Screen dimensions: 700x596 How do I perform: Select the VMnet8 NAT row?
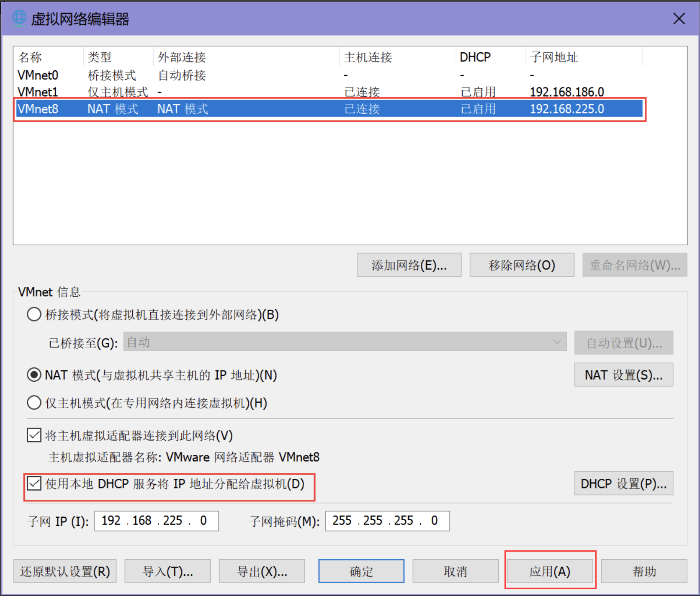point(329,109)
